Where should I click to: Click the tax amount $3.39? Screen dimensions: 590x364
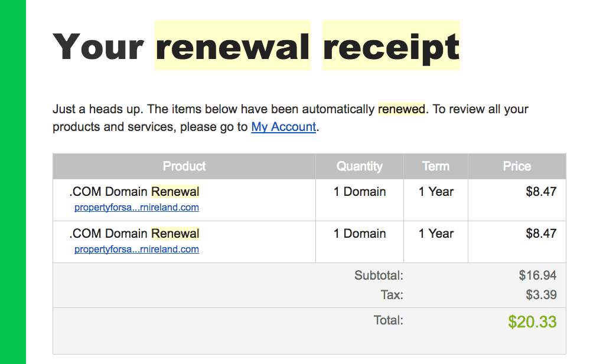(541, 295)
